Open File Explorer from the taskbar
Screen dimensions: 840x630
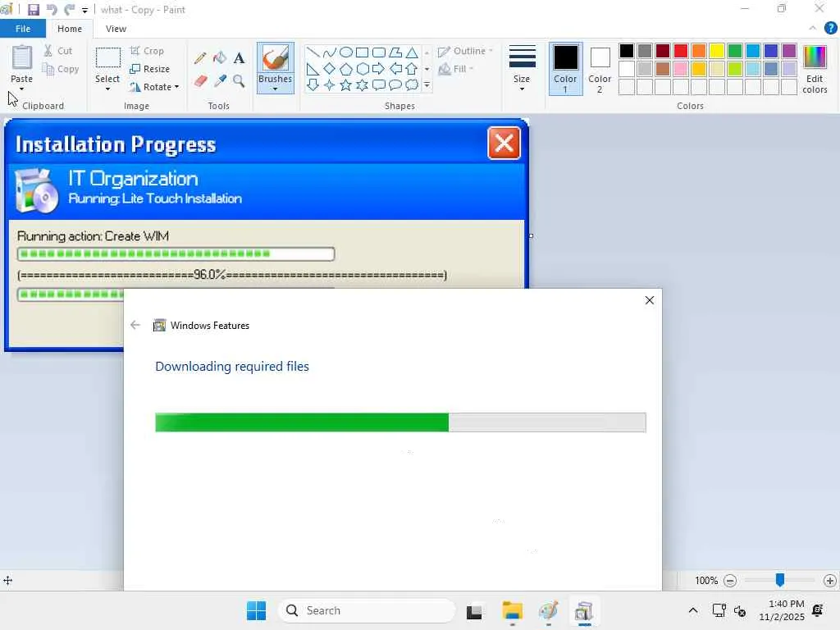[x=512, y=610]
